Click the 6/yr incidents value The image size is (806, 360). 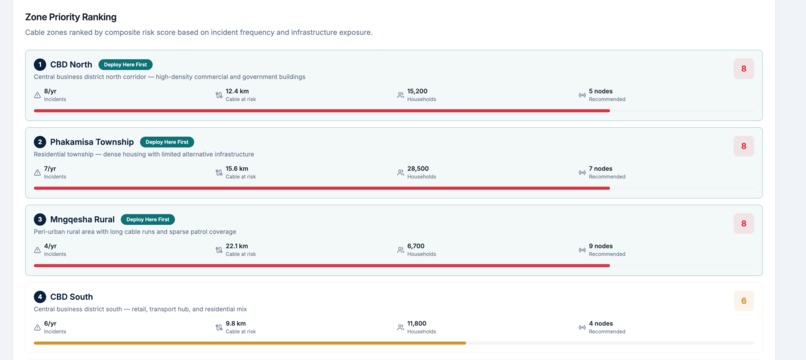pyautogui.click(x=50, y=323)
